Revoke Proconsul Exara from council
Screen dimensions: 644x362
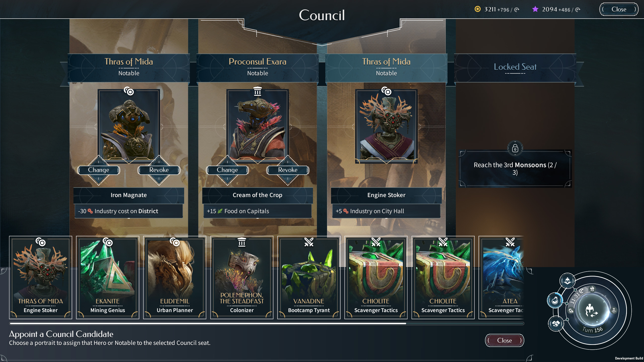(288, 170)
